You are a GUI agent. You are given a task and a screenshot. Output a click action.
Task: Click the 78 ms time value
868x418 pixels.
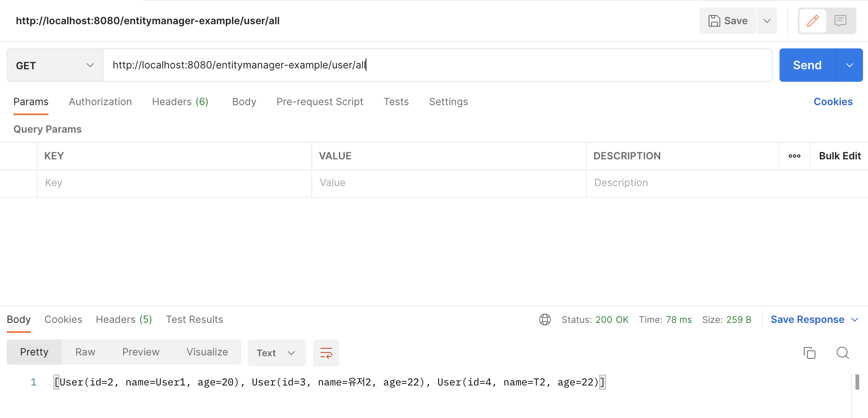coord(679,320)
